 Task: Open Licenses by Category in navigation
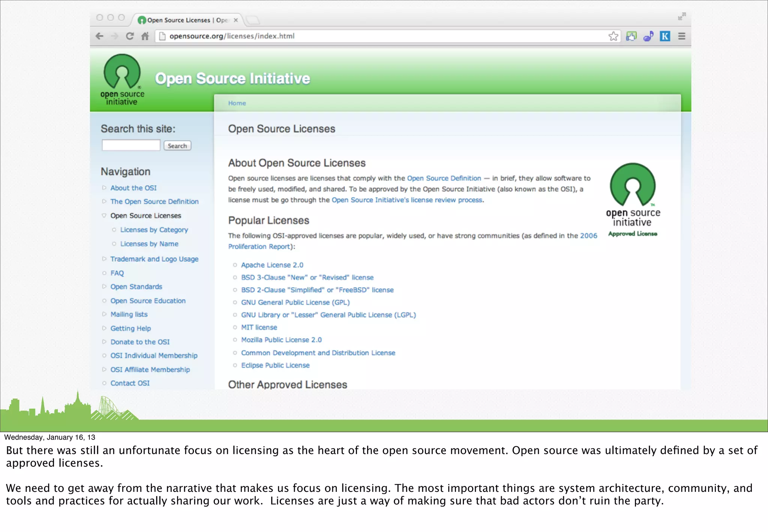154,230
